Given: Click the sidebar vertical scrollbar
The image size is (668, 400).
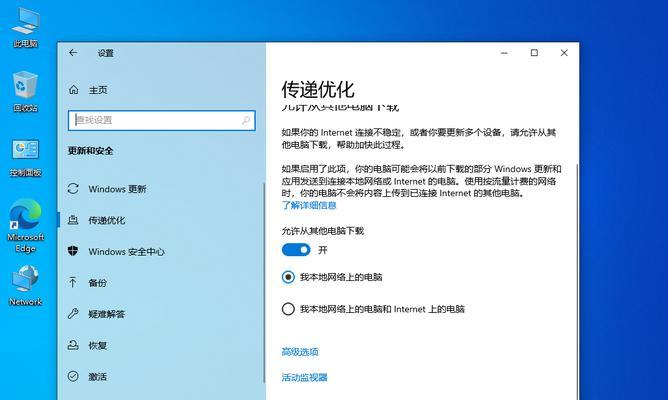Looking at the screenshot, I should click(x=264, y=285).
